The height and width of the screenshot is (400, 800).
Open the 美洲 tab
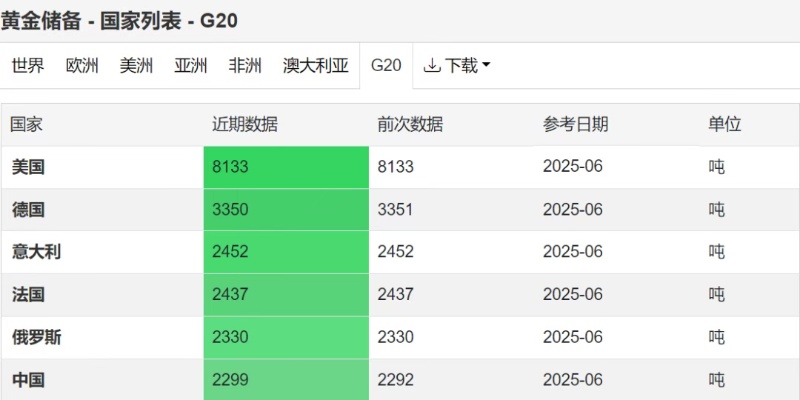click(136, 66)
